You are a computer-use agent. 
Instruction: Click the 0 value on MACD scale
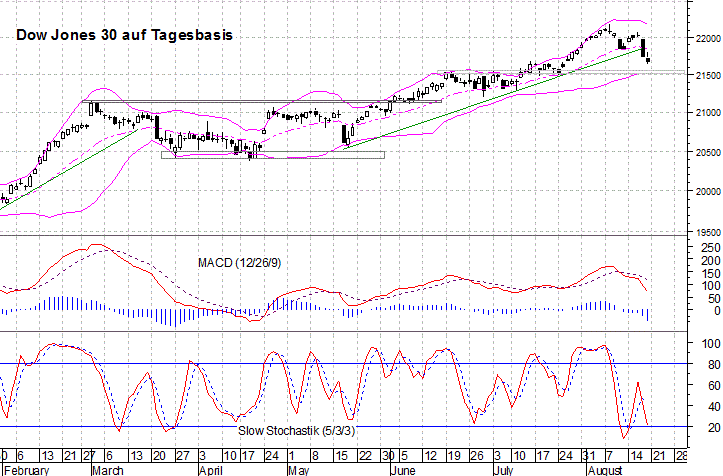point(717,311)
